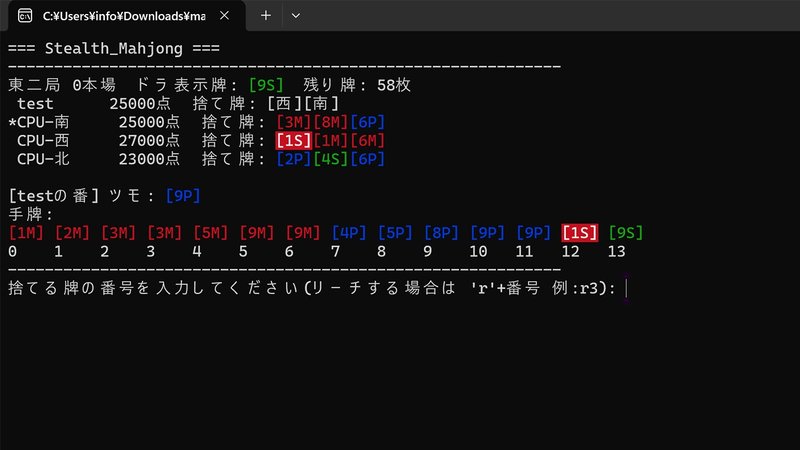Click index number 4 under hand
This screenshot has width=800, height=450.
click(197, 252)
